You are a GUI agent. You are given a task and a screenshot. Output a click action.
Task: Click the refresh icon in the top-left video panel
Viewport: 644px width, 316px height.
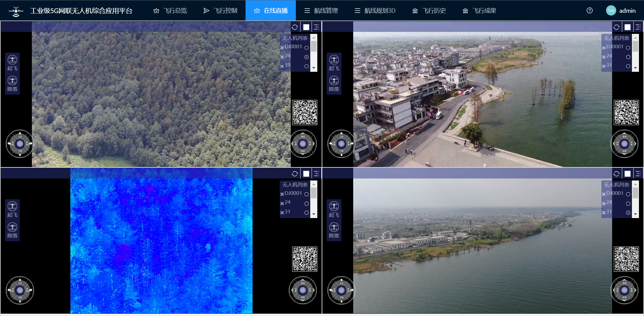(295, 27)
